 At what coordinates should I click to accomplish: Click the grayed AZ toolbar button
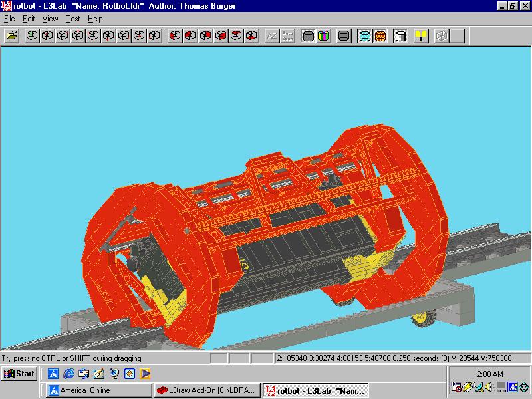tap(272, 36)
